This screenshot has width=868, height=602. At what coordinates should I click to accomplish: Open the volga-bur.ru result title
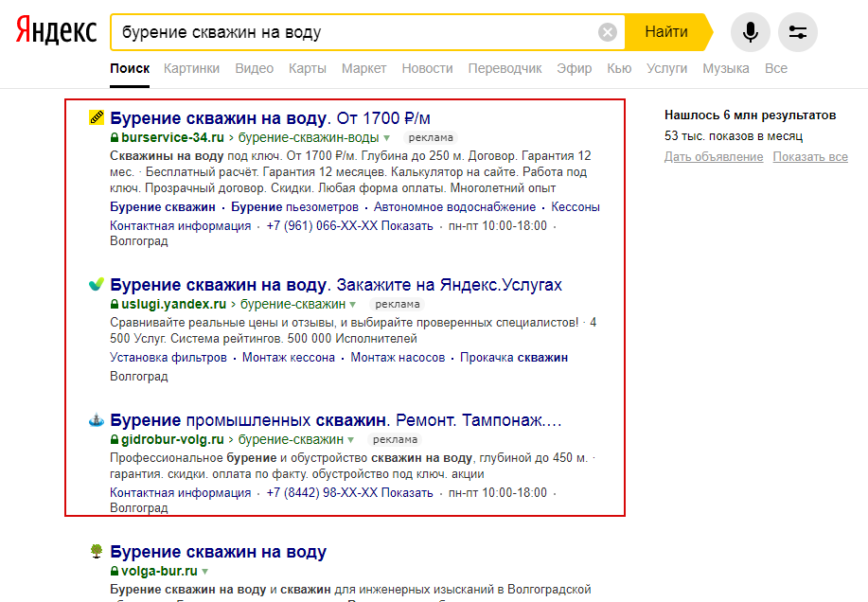218,551
